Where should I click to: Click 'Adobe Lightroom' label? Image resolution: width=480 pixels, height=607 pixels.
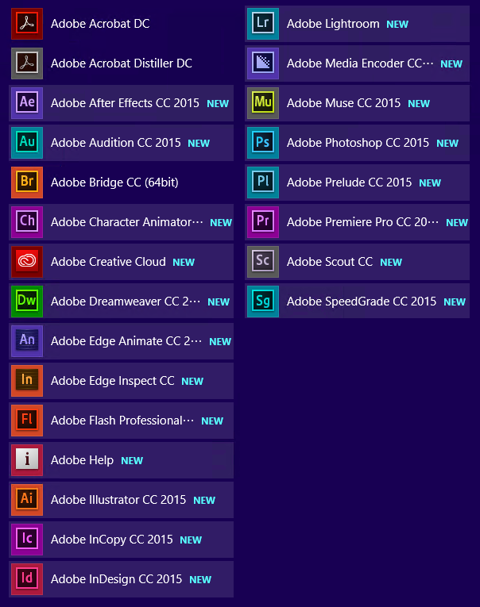click(333, 24)
